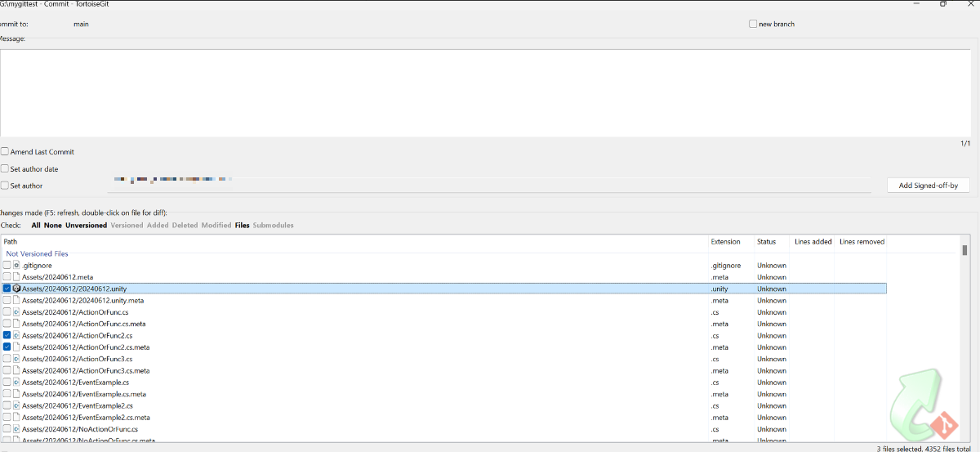Uncheck the ActionOrFunc2.cs checkbox
Image resolution: width=980 pixels, height=452 pixels.
point(7,336)
